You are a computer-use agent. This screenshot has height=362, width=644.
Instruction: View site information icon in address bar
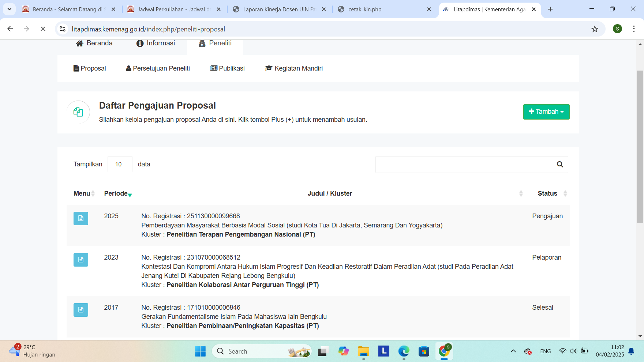(x=63, y=29)
